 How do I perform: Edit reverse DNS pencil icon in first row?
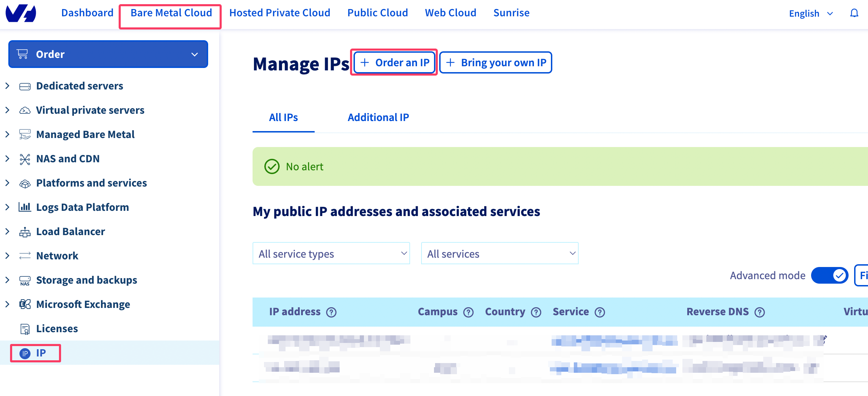[824, 339]
